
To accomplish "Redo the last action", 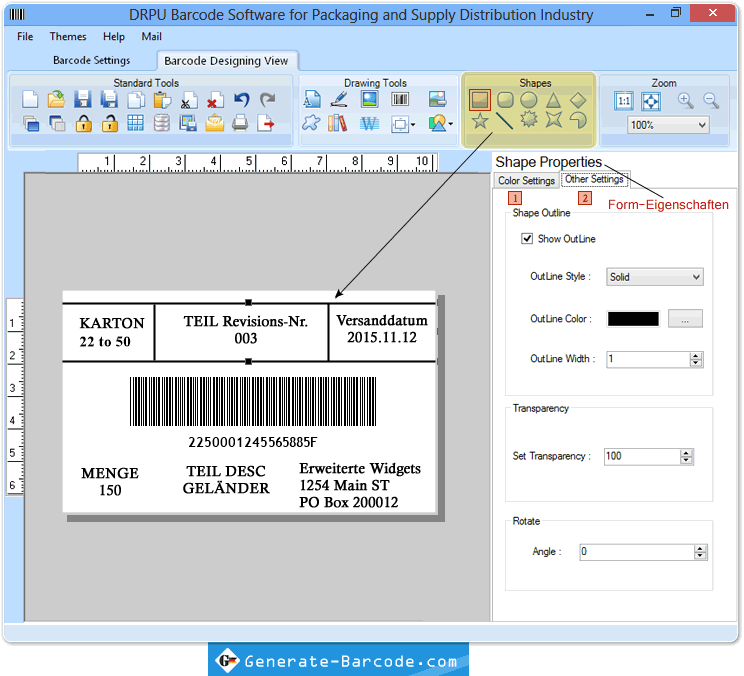I will pos(268,100).
